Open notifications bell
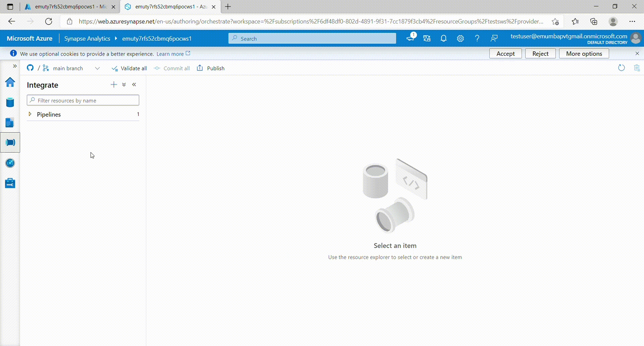This screenshot has width=644, height=346. coord(443,39)
